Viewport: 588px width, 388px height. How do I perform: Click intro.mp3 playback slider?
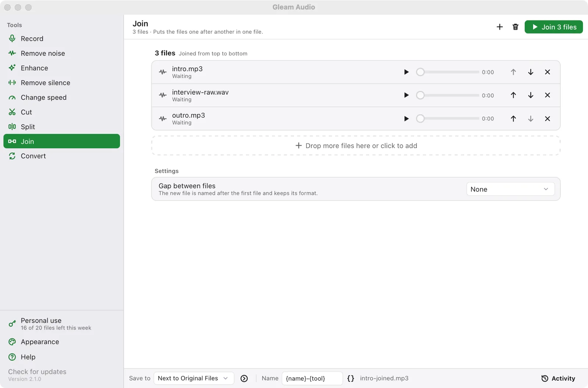[448, 72]
